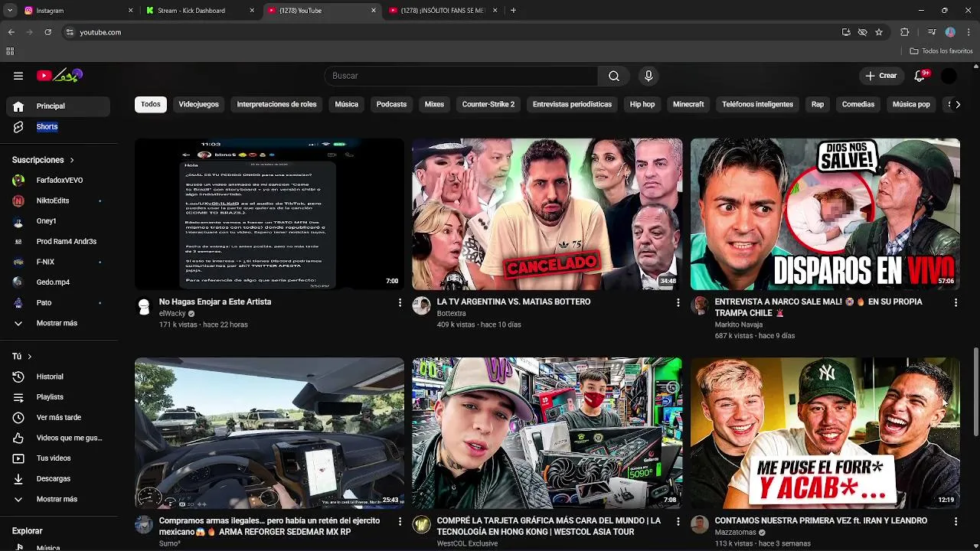Open LA TV ARGENTINA VS. MATIAS BOTTERO thumbnail
Viewport: 980px width, 551px height.
[x=547, y=214]
